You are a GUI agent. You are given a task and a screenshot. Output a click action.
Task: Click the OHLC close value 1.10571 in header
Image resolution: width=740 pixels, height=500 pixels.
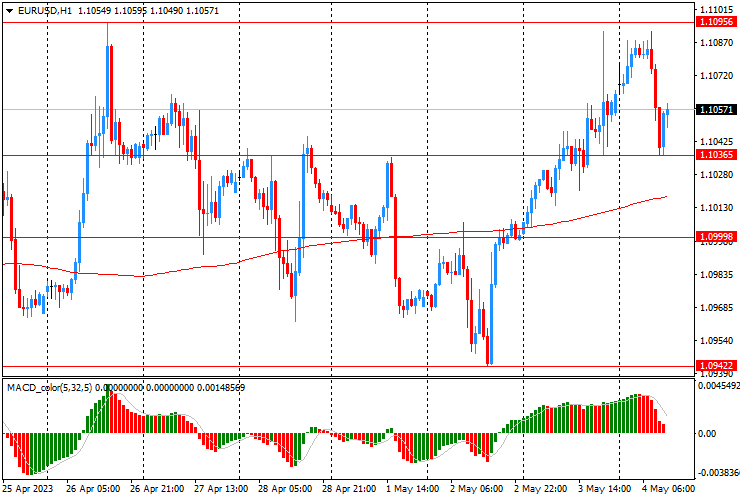(202, 11)
